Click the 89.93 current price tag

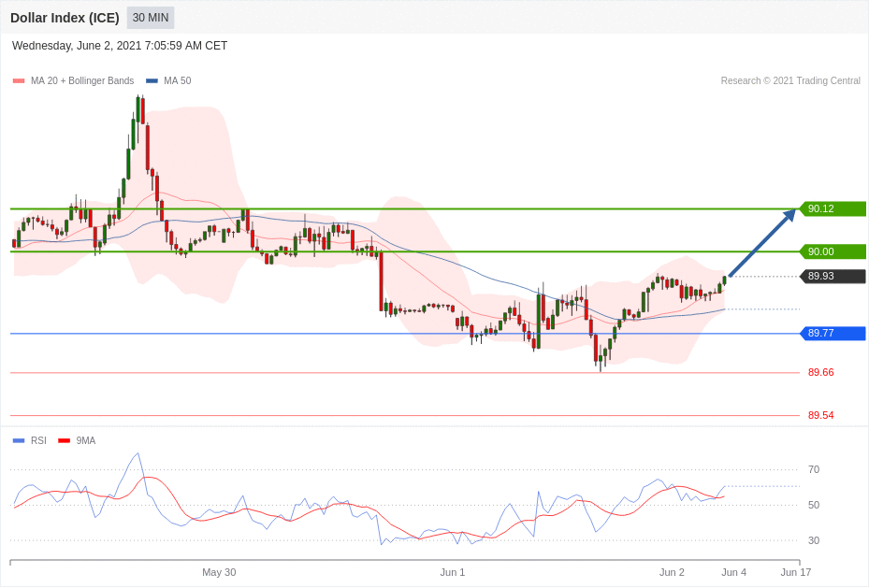click(833, 276)
